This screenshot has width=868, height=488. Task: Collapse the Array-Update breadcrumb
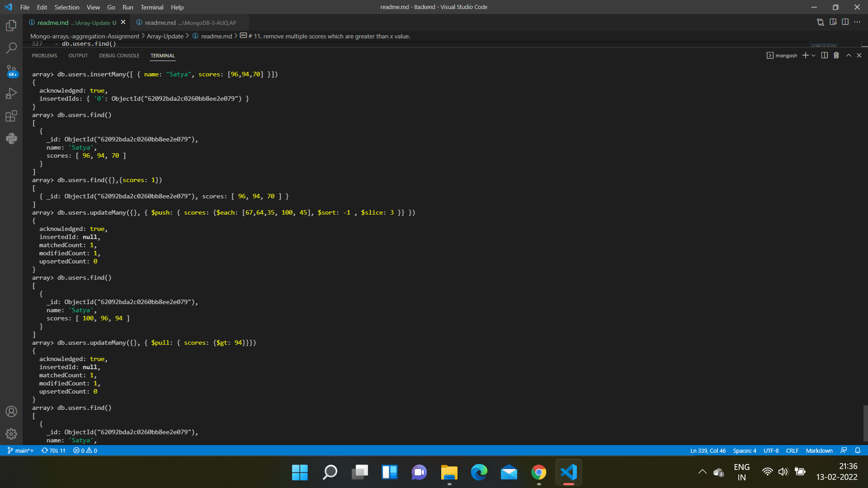[x=165, y=36]
